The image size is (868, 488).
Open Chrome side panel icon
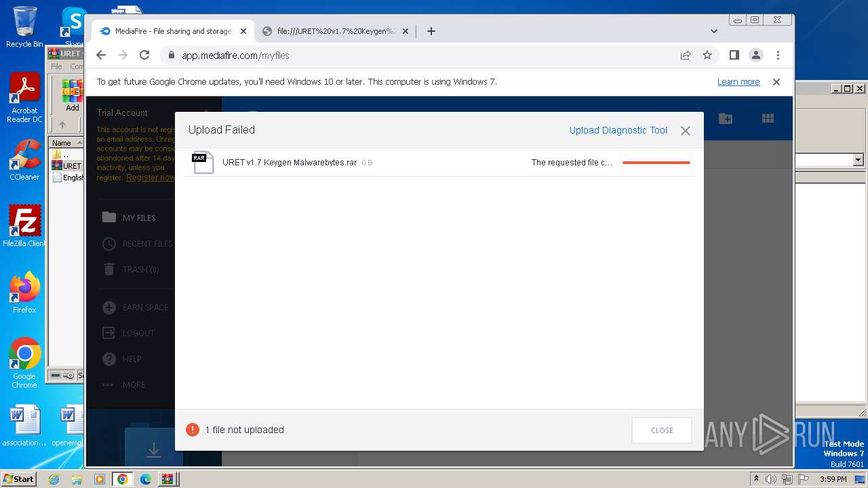pos(734,55)
